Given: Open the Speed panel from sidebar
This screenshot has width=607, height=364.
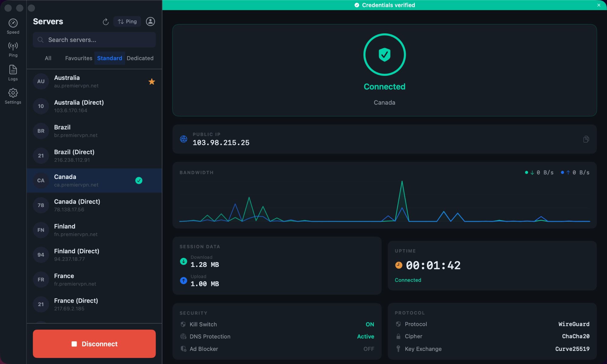Looking at the screenshot, I should (13, 25).
